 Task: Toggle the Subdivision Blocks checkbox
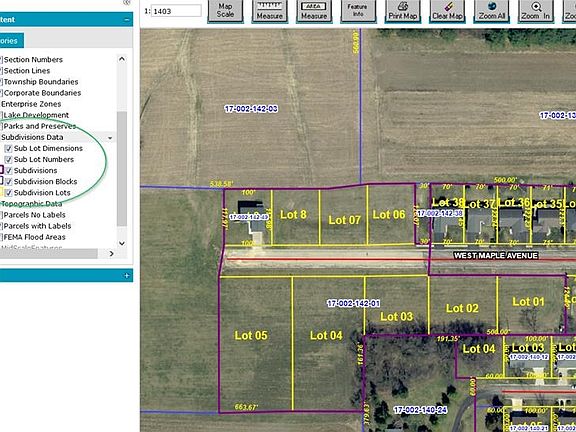(x=8, y=182)
